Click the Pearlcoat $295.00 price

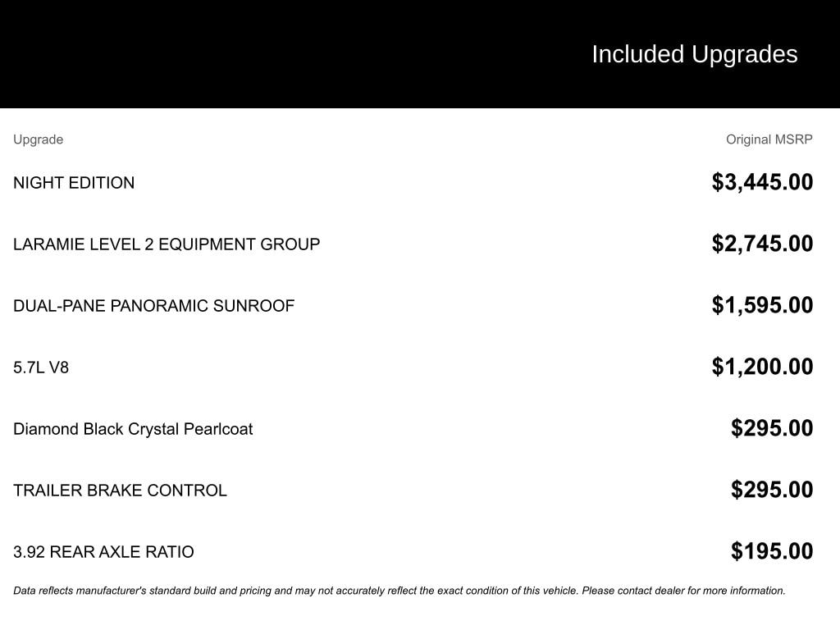[772, 428]
